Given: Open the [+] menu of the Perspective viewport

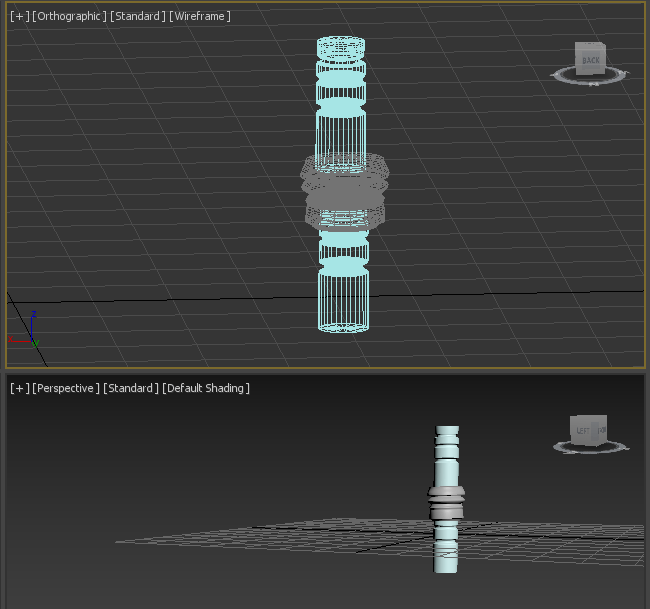Looking at the screenshot, I should [x=19, y=388].
